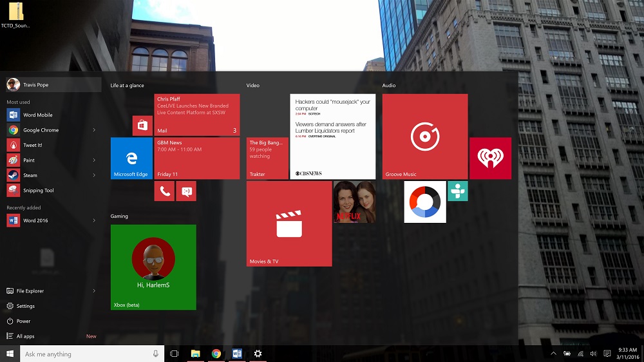Expand Steam jump list arrow
This screenshot has width=644, height=362.
click(x=94, y=175)
